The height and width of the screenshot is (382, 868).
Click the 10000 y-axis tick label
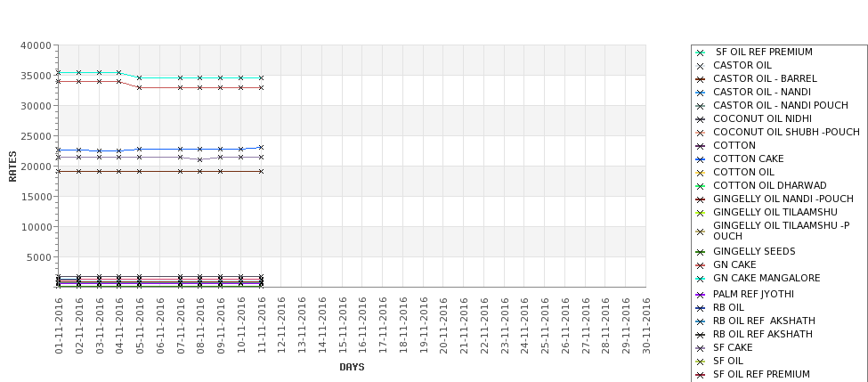(36, 227)
